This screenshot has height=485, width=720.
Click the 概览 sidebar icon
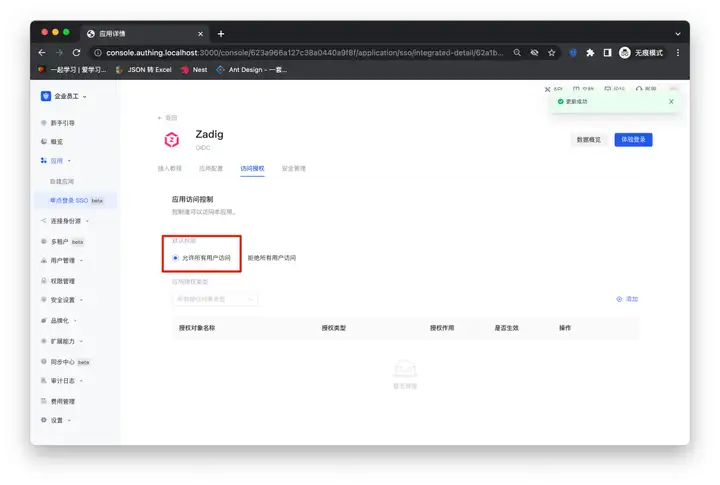coord(44,141)
